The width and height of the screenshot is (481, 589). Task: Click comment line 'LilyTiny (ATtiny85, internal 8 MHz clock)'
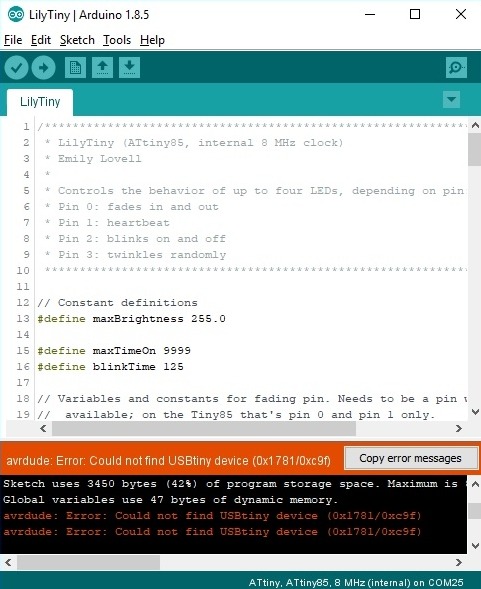200,143
